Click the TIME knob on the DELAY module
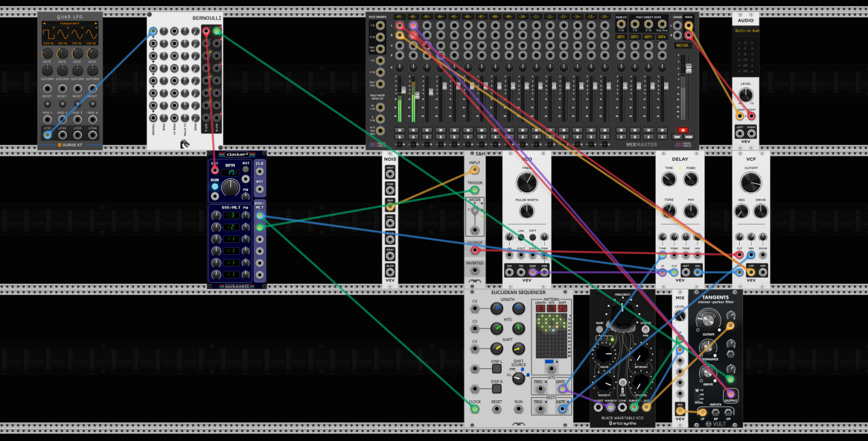Image resolution: width=868 pixels, height=441 pixels. [669, 180]
